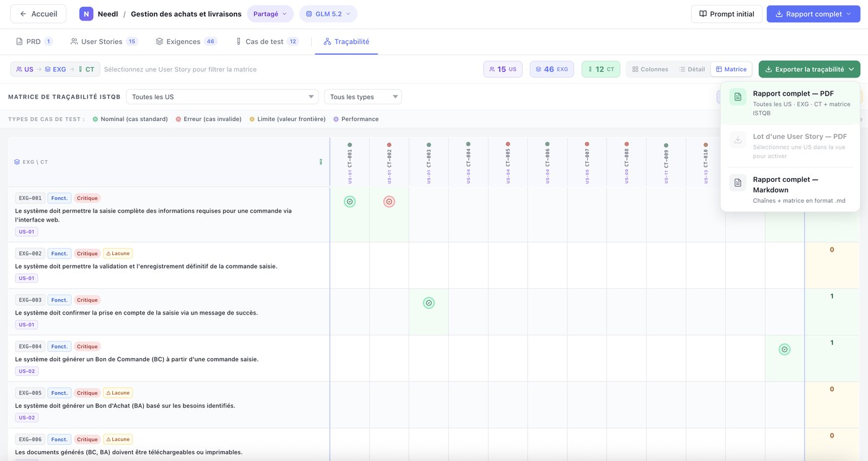Image resolution: width=868 pixels, height=461 pixels.
Task: Switch to the Cas de test tab
Action: (x=267, y=42)
